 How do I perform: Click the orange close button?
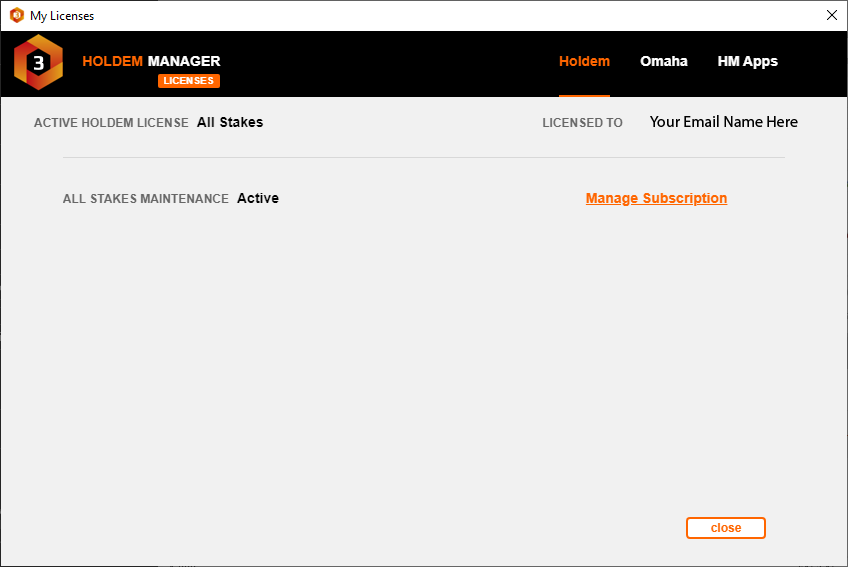point(726,528)
